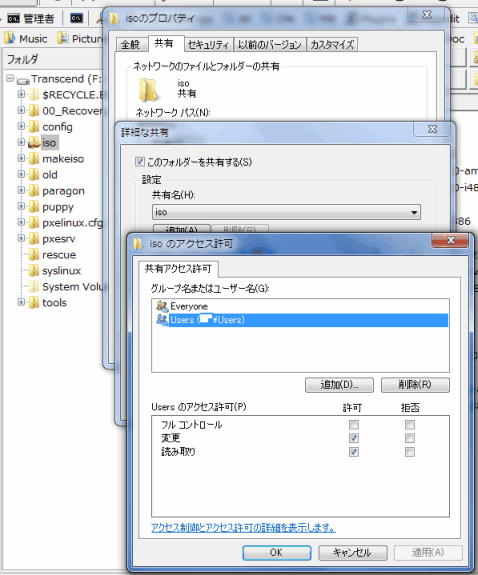
Task: Toggle 変更 deny checkbox
Action: pyautogui.click(x=410, y=438)
